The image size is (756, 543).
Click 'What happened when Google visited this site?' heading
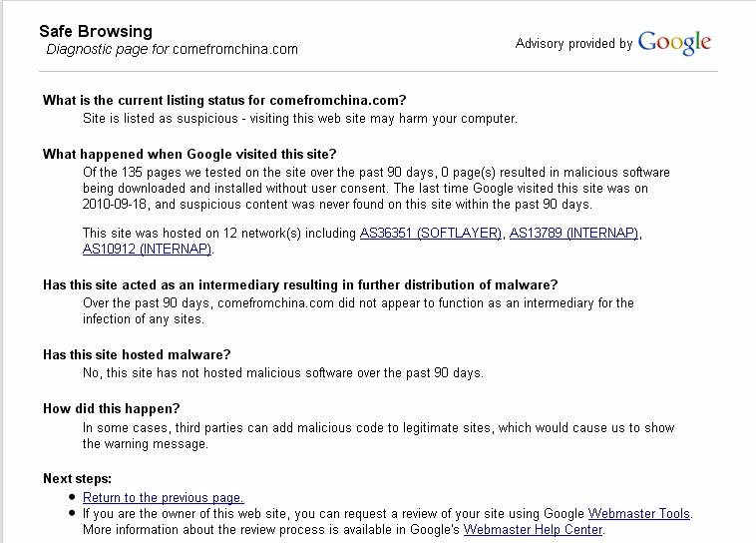pos(189,154)
